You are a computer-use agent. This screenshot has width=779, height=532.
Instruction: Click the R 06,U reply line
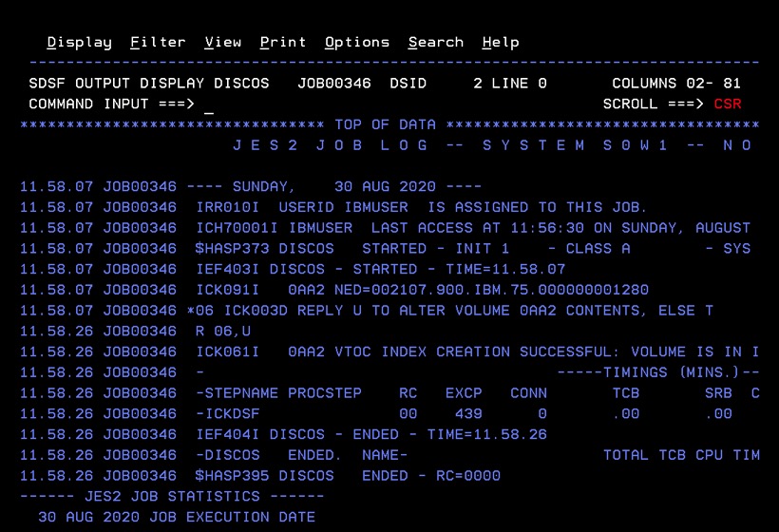click(135, 332)
